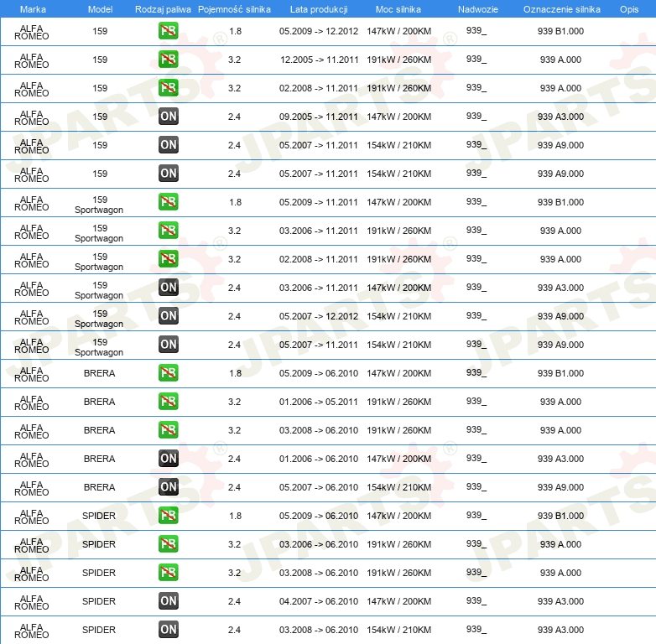
Task: Click 939 A3.000 in SPIDER 154kW row
Action: point(560,630)
